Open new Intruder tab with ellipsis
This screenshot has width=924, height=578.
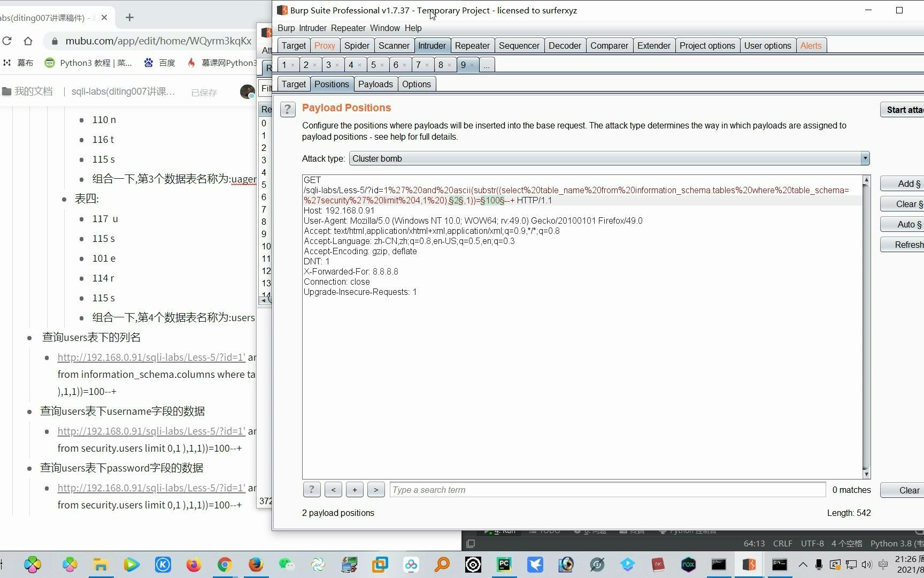(486, 65)
